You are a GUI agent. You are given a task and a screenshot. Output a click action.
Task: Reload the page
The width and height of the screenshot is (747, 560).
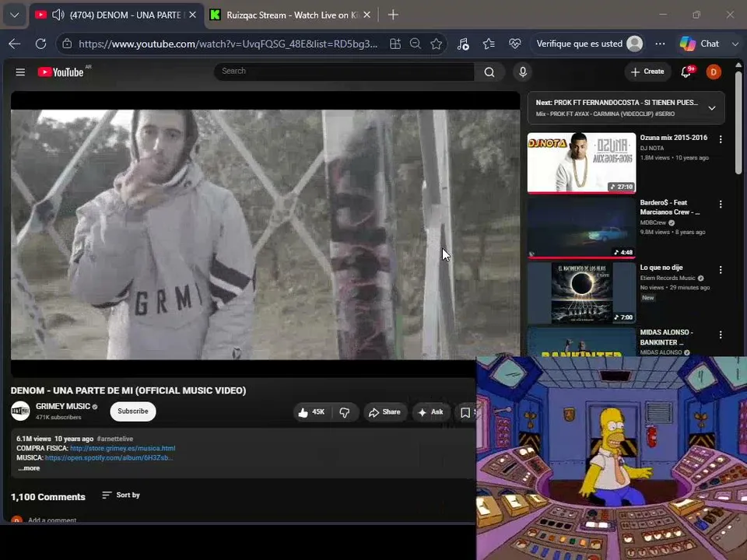(41, 44)
